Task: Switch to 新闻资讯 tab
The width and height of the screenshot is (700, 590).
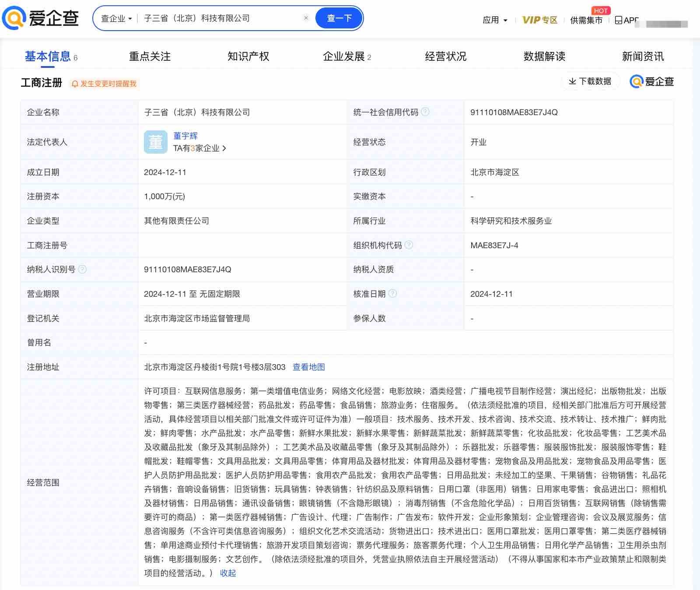Action: click(x=643, y=56)
